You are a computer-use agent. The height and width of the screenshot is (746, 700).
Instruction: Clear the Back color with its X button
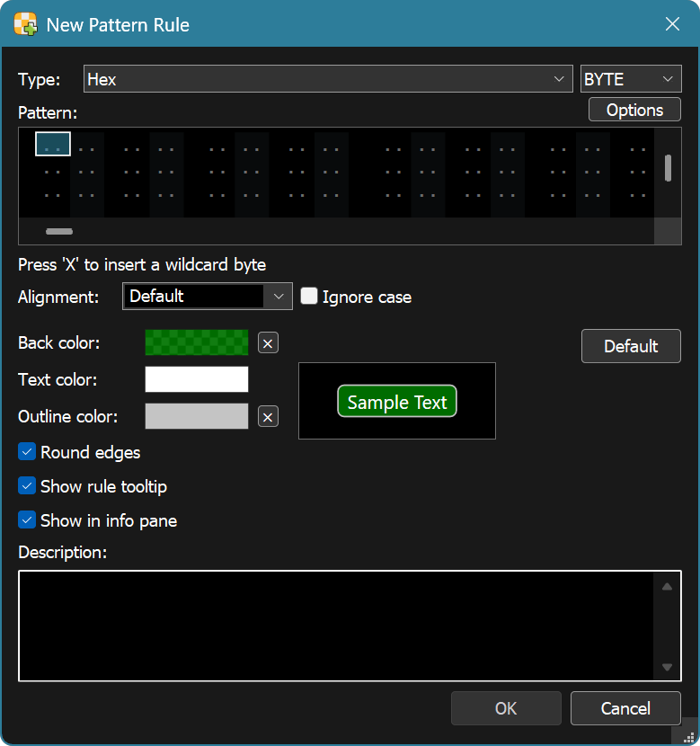(268, 343)
